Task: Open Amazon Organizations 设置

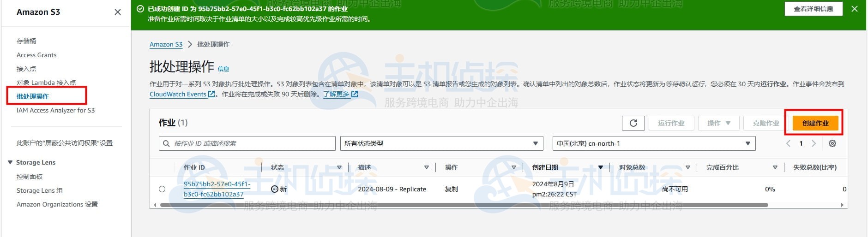Action: coord(57,204)
